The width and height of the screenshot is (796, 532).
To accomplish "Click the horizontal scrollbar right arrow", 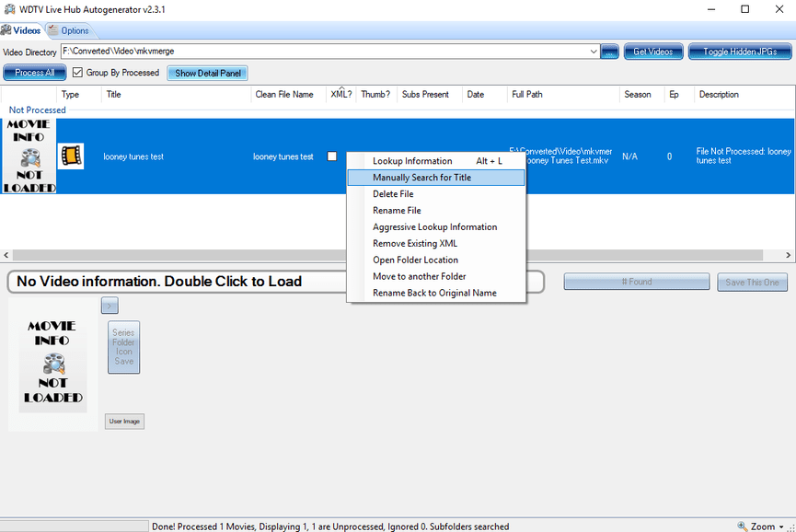I will coord(789,255).
